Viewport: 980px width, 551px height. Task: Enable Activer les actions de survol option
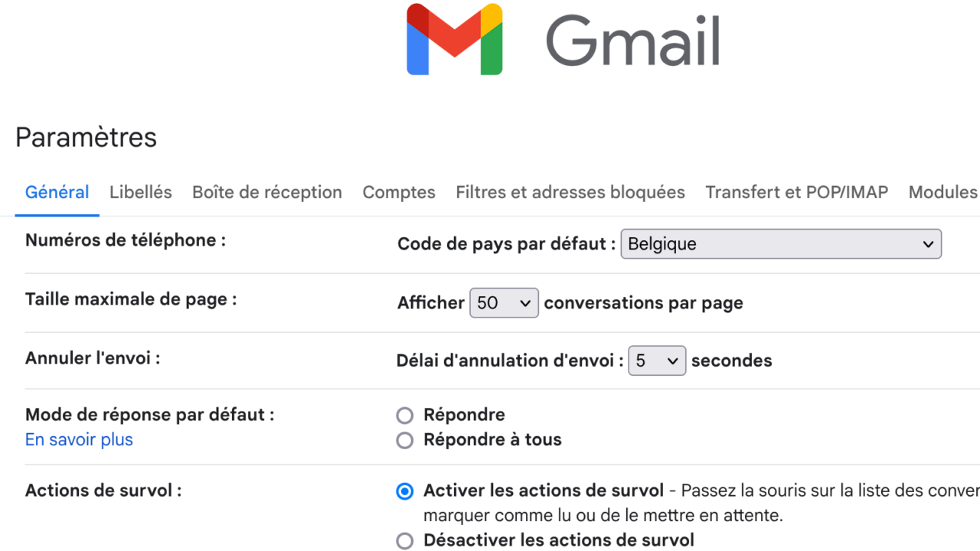click(405, 491)
